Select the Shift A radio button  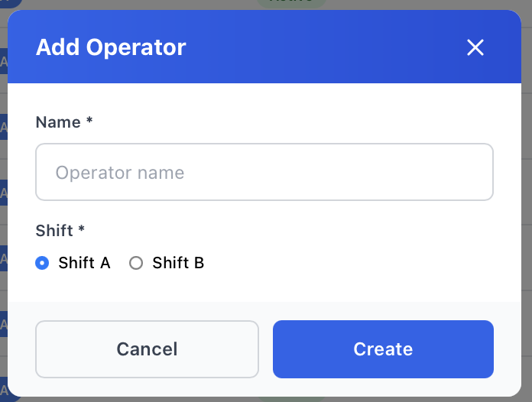pos(43,263)
